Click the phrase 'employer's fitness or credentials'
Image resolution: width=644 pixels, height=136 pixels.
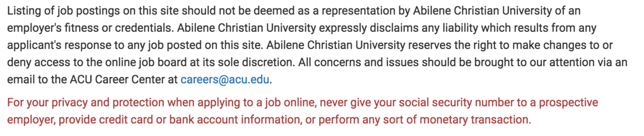point(90,28)
